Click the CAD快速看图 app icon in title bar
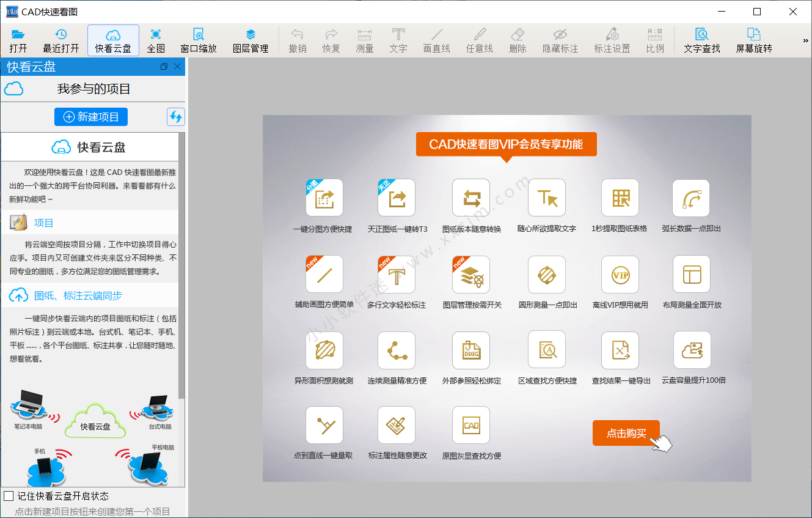This screenshot has width=812, height=518. coord(12,12)
